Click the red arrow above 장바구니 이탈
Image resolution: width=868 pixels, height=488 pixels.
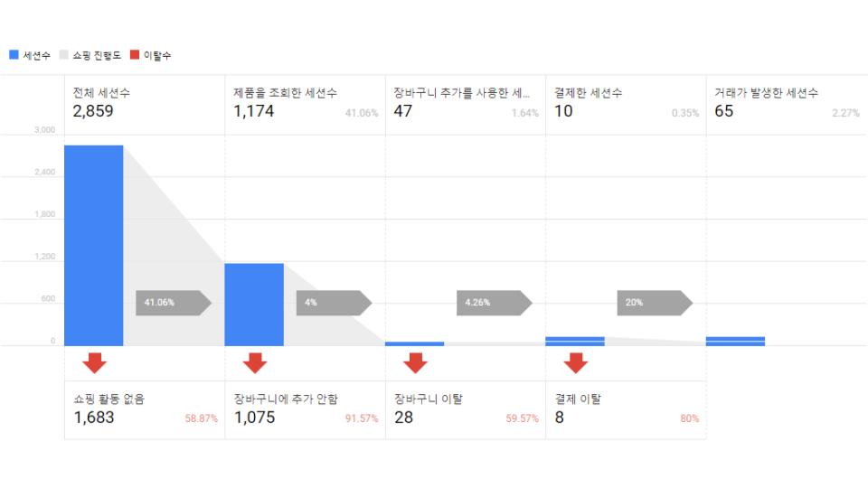tap(415, 363)
